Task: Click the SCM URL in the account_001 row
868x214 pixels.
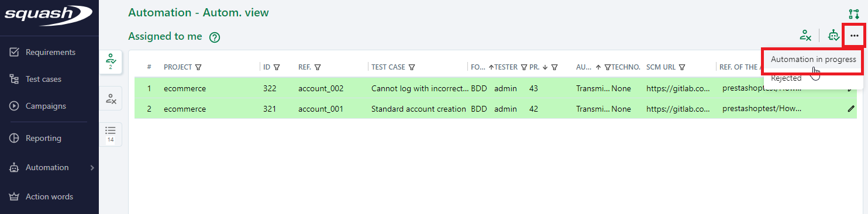Action: tap(678, 109)
